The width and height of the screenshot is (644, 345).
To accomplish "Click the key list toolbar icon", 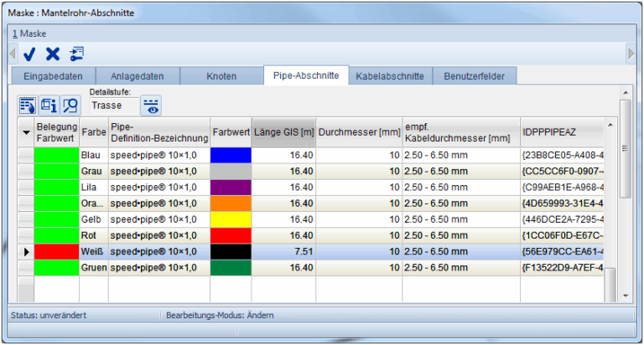I will [76, 54].
